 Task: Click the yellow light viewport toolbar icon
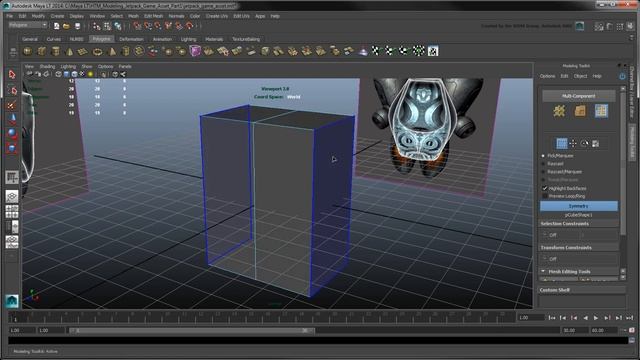click(90, 74)
